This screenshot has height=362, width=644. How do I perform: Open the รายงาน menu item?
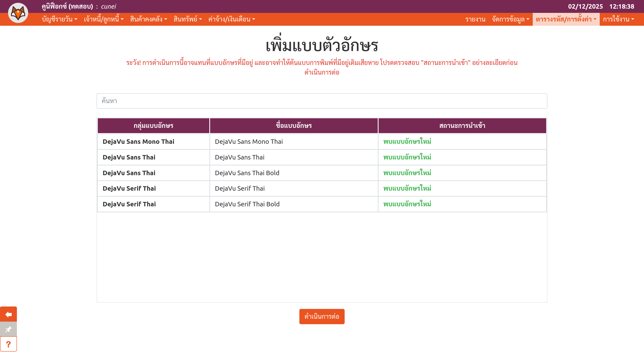[475, 19]
